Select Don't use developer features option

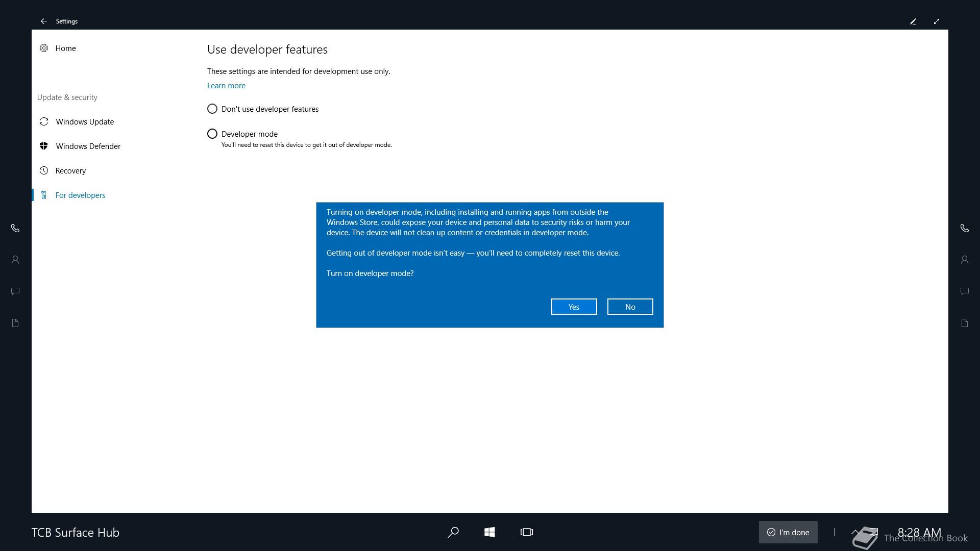point(212,109)
